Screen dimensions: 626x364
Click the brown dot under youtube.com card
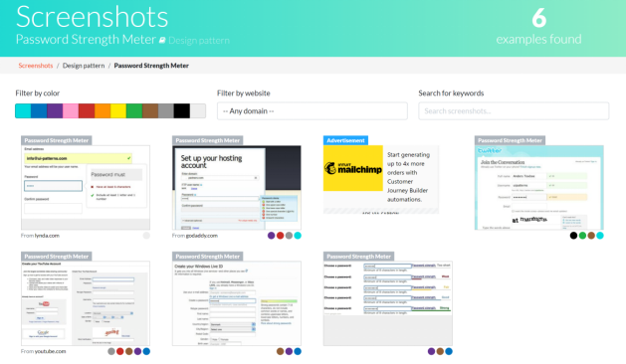coord(129,351)
